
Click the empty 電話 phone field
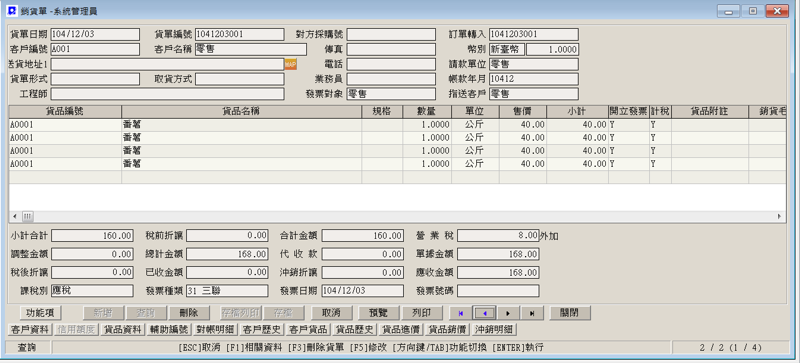tap(391, 64)
